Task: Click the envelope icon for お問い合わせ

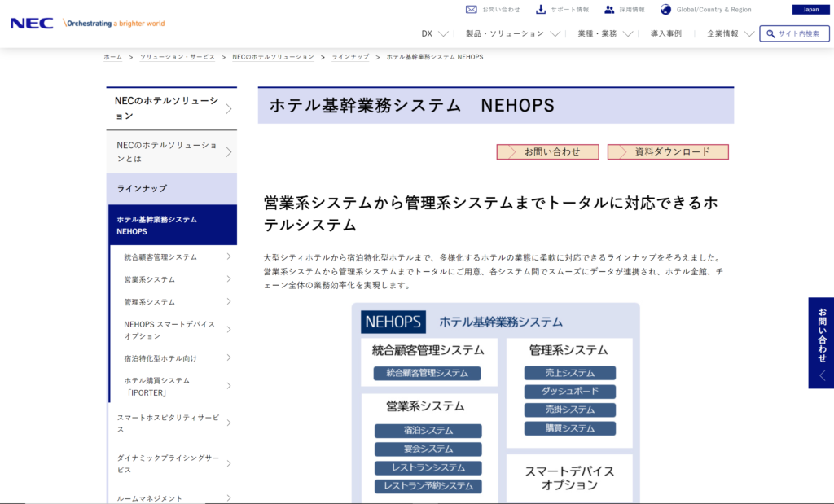Action: [472, 10]
